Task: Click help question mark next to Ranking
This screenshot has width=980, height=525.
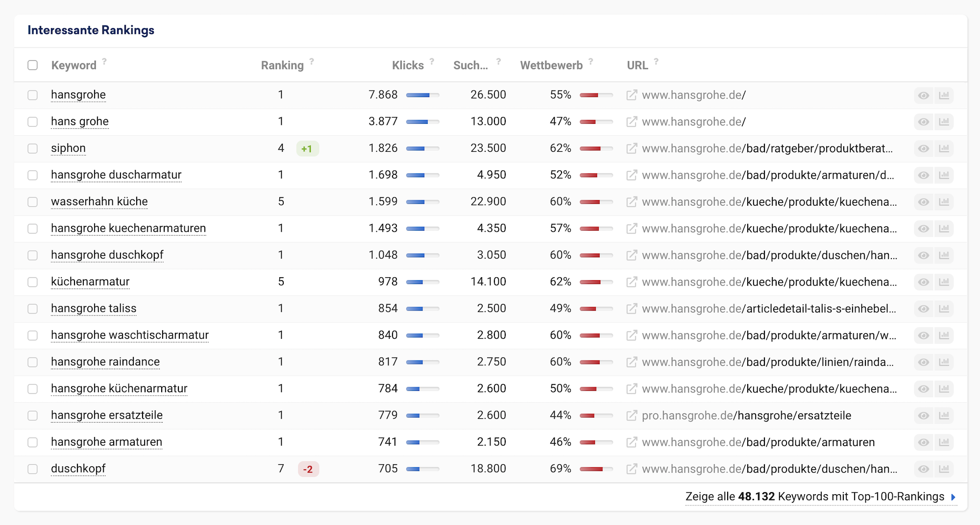Action: 312,61
